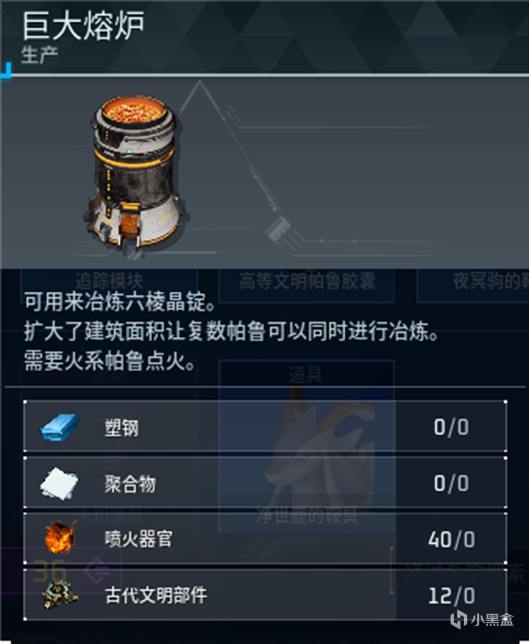
Task: Click the blue 塑钢 ingot icon
Action: tap(60, 428)
